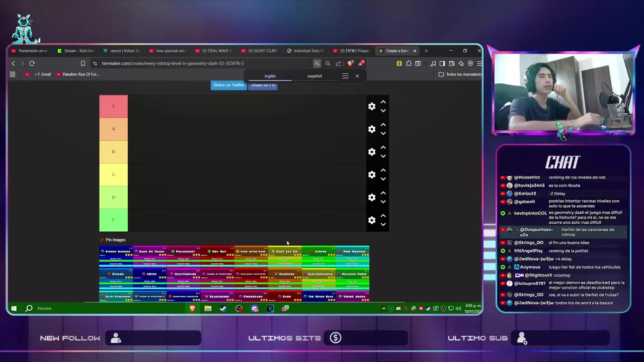
Task: Move the S tier row up
Action: pyautogui.click(x=383, y=102)
